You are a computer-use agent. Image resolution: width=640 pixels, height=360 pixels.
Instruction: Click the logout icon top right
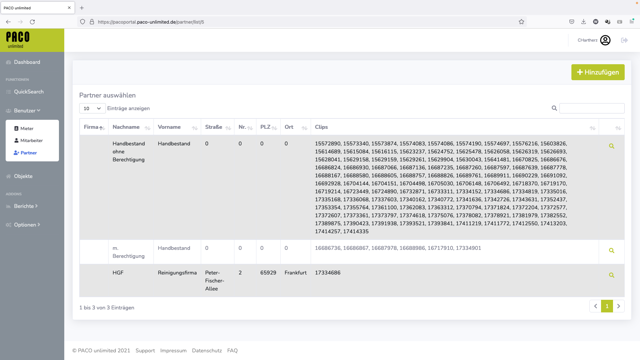(624, 40)
